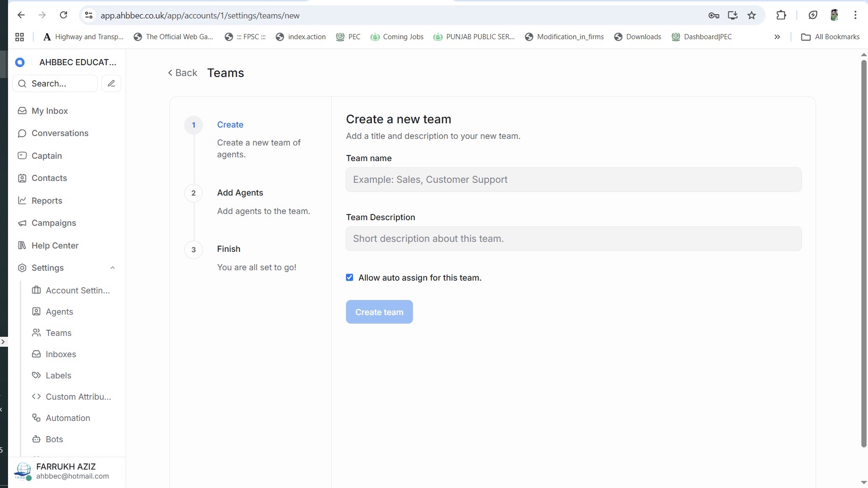This screenshot has height=488, width=868.
Task: Click the Team Description text field
Action: pos(573,239)
